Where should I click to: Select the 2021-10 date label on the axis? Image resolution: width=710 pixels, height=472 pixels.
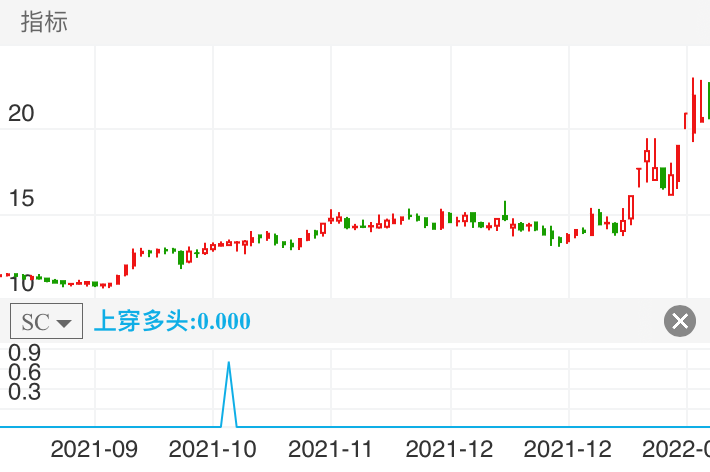click(x=211, y=447)
